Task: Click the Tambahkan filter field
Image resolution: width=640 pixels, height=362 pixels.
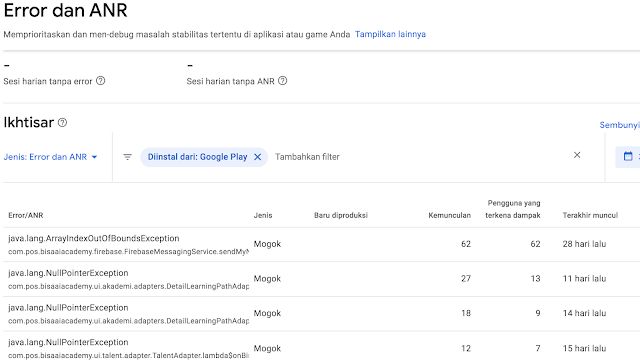Action: point(307,157)
